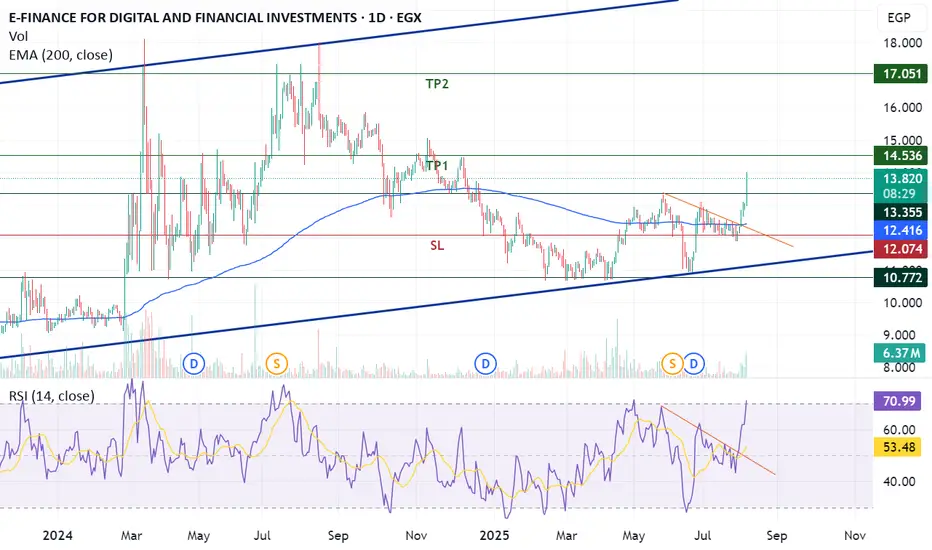Click the 10.772 dark price label

tap(901, 278)
